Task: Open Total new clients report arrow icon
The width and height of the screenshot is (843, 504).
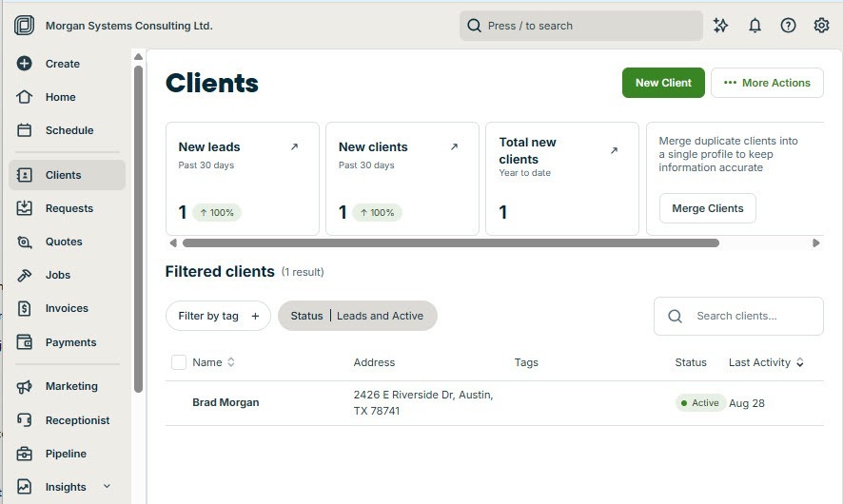Action: coord(614,150)
